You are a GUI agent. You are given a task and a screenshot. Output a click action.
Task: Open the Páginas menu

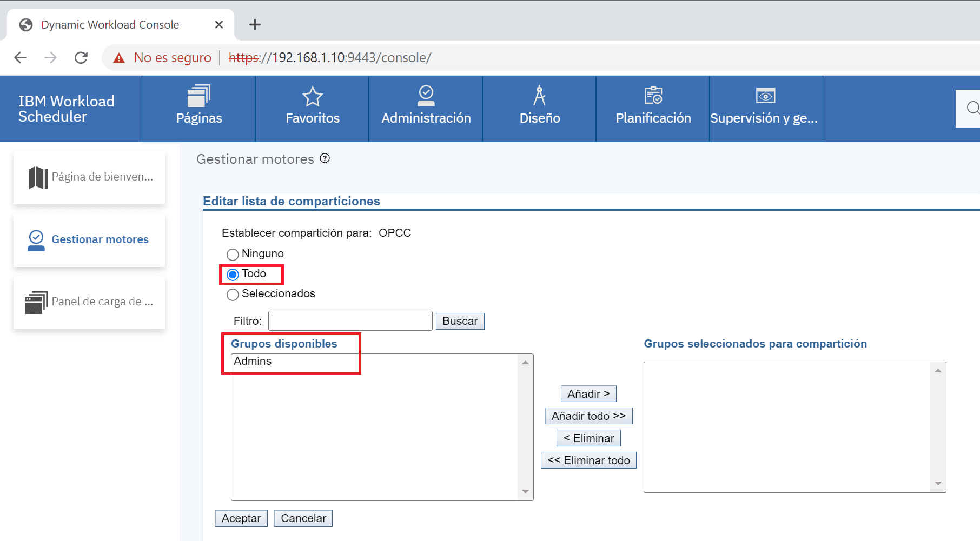pos(198,109)
